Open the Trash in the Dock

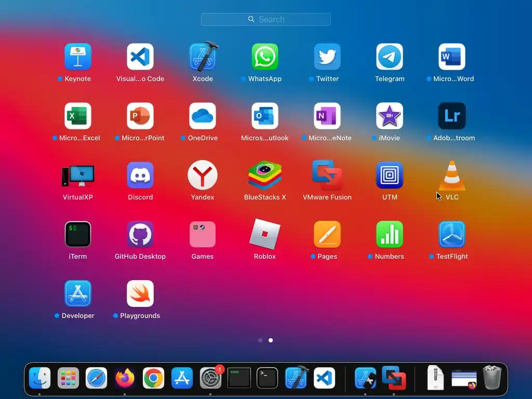point(492,377)
